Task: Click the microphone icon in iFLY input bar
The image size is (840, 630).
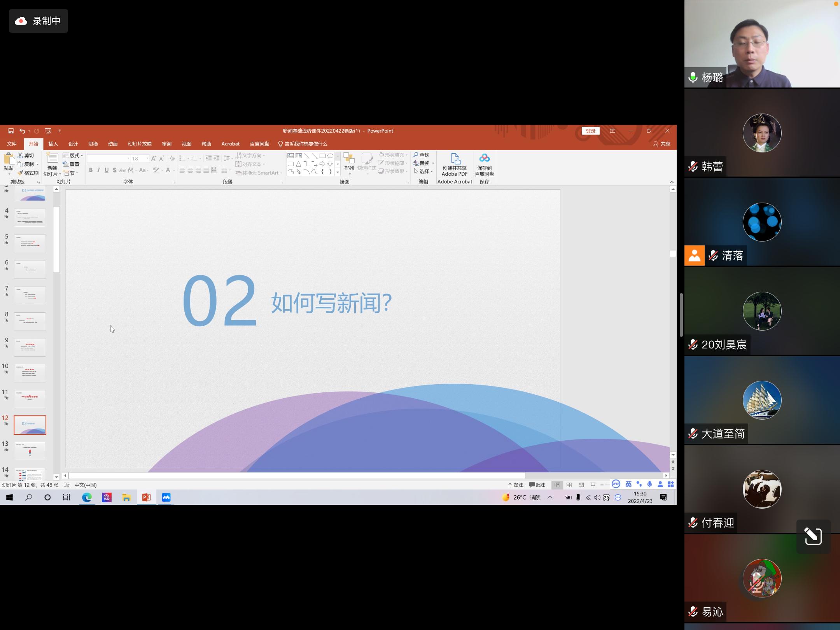Action: [x=649, y=484]
